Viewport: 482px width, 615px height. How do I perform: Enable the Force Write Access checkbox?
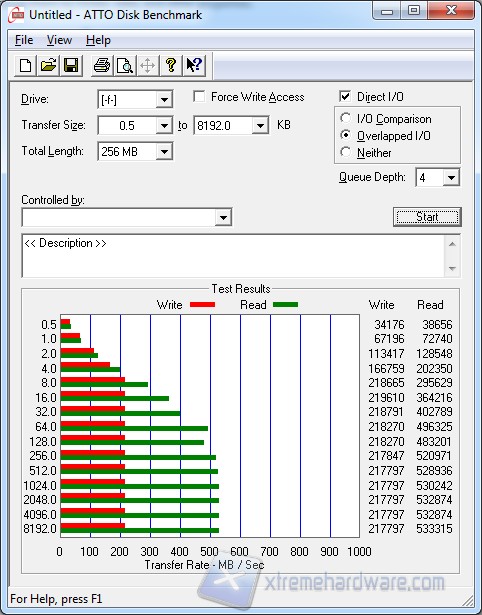pos(199,96)
